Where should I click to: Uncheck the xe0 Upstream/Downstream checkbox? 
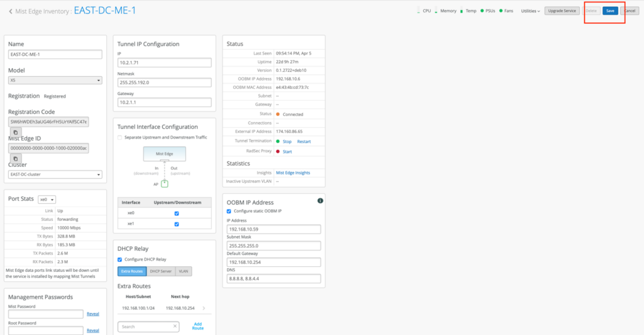pos(177,213)
